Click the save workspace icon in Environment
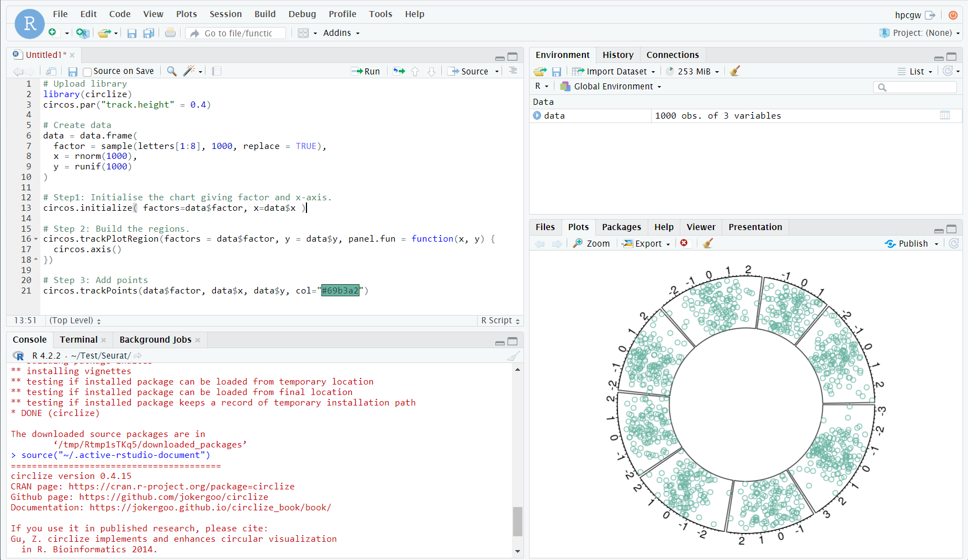Screen dimensions: 968x560 click(x=557, y=72)
